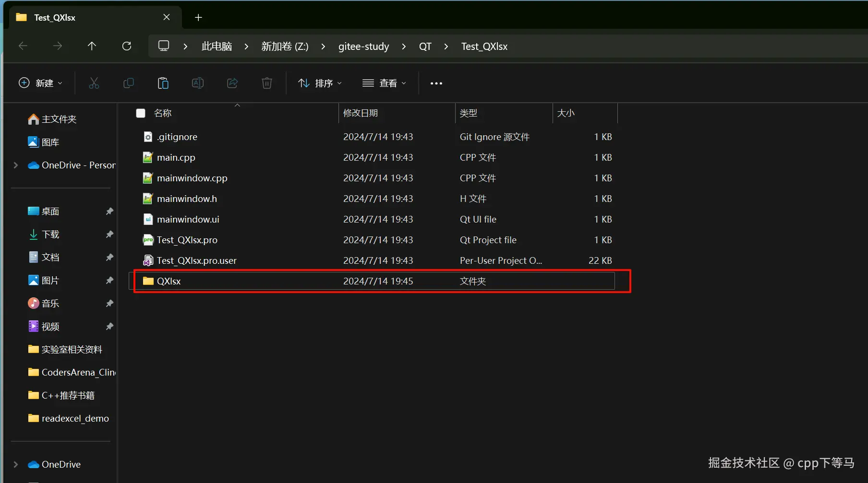The height and width of the screenshot is (483, 868).
Task: Click the mainwindow.h file icon
Action: click(x=148, y=199)
